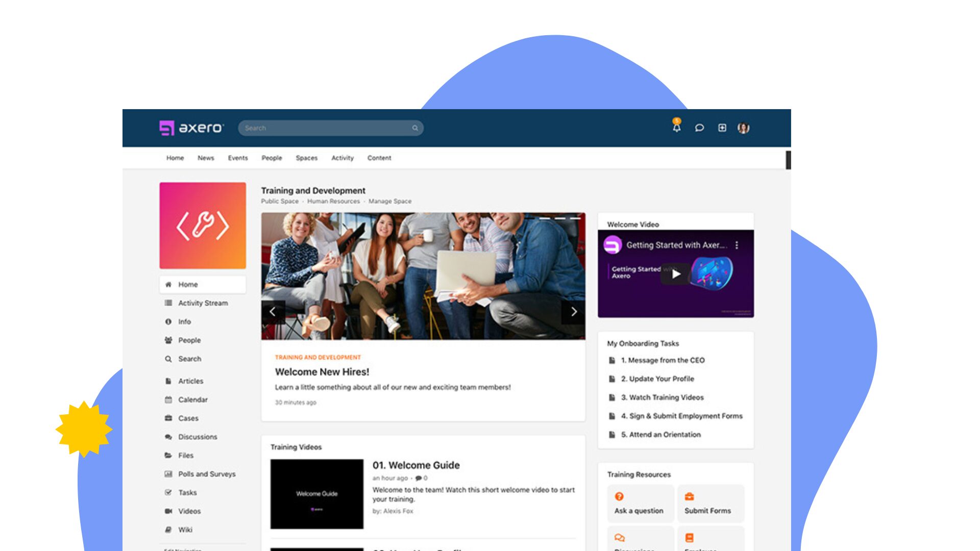This screenshot has width=980, height=551.
Task: Open the notifications bell icon
Action: [676, 128]
